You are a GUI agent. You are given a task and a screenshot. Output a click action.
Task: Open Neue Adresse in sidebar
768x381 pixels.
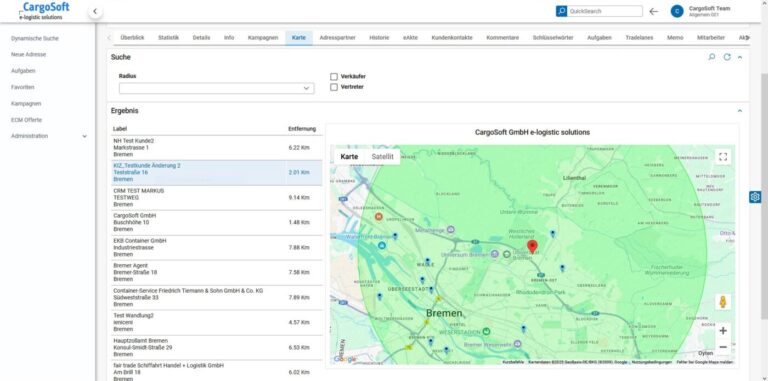coord(28,54)
